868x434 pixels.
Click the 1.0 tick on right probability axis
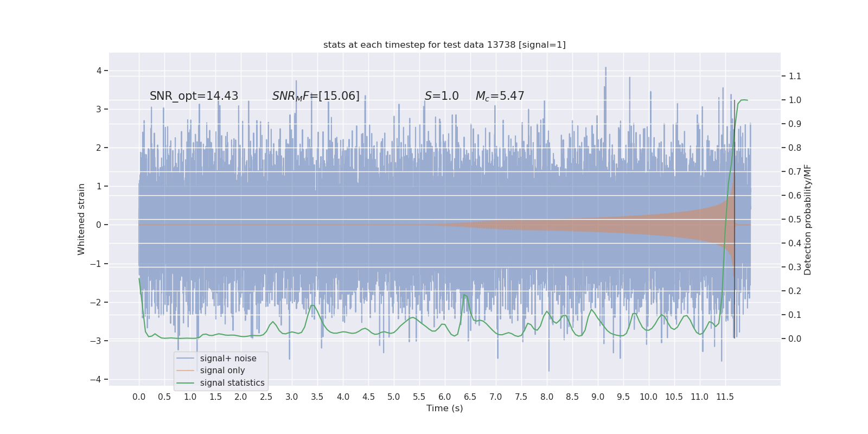coord(795,100)
